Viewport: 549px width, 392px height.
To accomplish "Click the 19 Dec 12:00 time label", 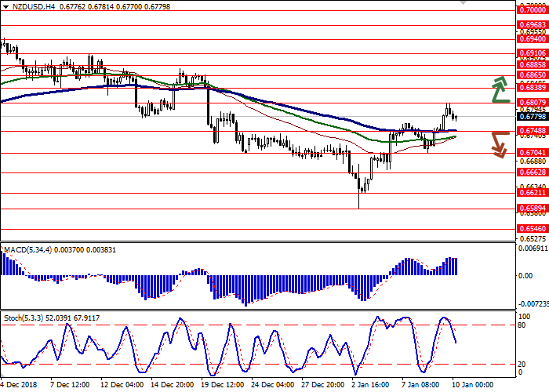I will (222, 385).
